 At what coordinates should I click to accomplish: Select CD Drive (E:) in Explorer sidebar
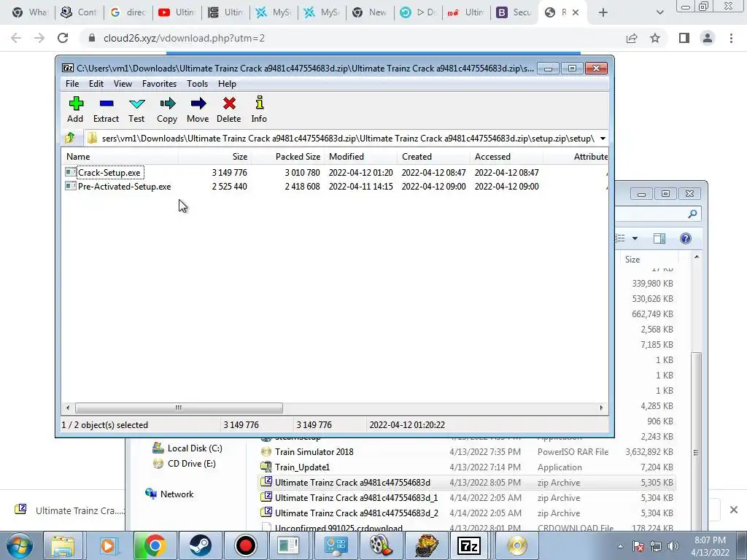pyautogui.click(x=185, y=463)
